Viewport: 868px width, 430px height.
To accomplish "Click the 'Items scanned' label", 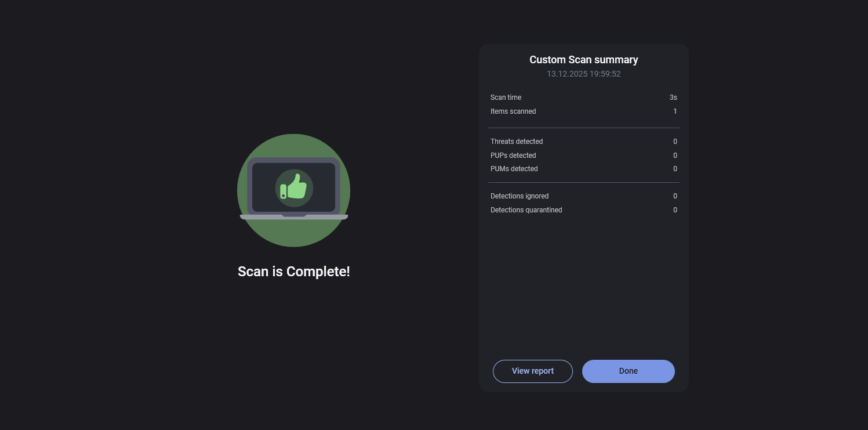I will [513, 111].
